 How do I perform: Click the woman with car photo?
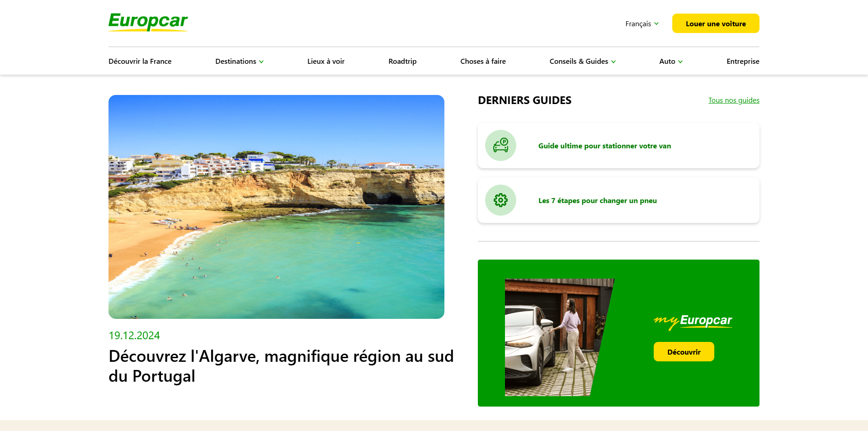click(x=559, y=337)
